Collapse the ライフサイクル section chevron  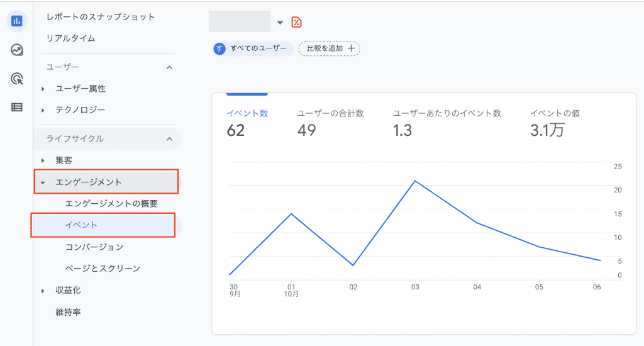tap(169, 139)
